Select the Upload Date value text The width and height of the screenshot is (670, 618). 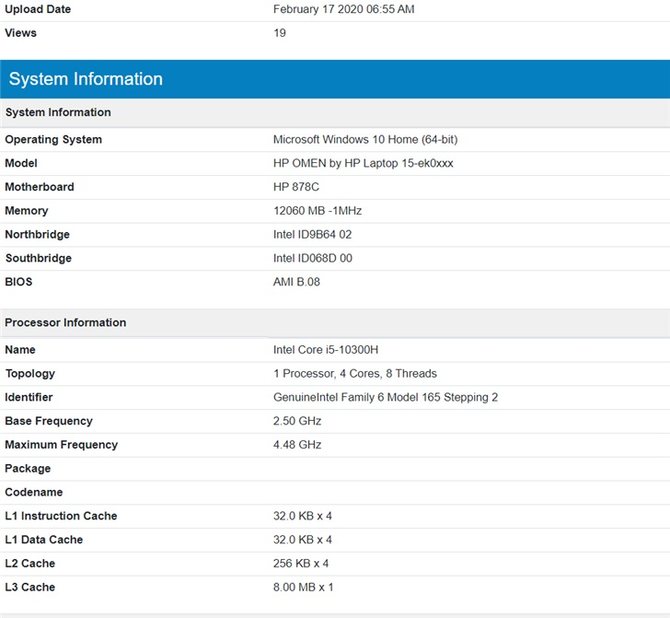pyautogui.click(x=344, y=9)
